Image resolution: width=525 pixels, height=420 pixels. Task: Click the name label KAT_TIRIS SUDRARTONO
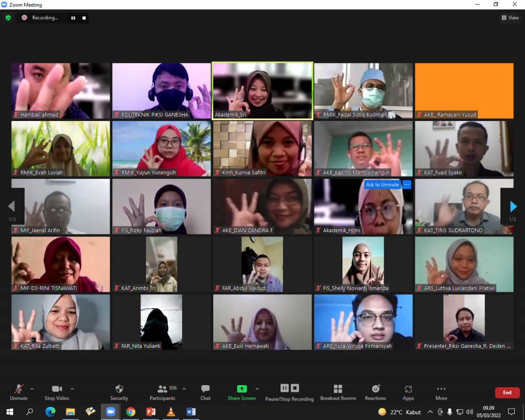[x=453, y=230]
